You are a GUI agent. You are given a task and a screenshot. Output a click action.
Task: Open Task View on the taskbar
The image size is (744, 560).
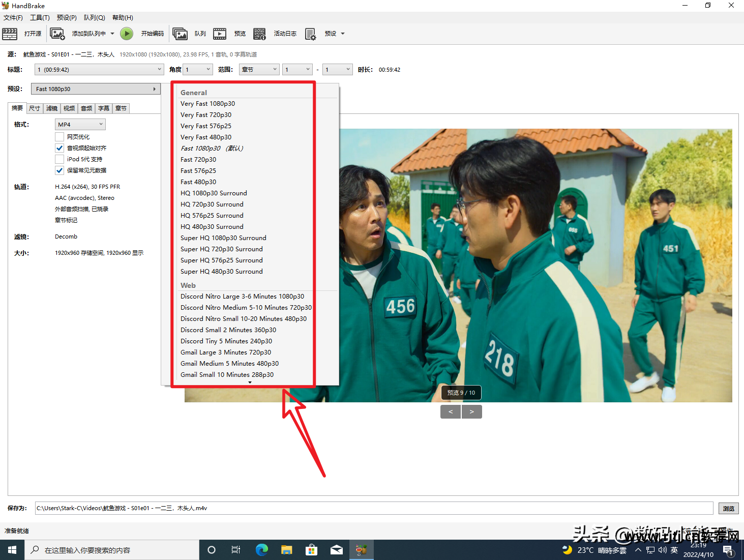point(236,550)
